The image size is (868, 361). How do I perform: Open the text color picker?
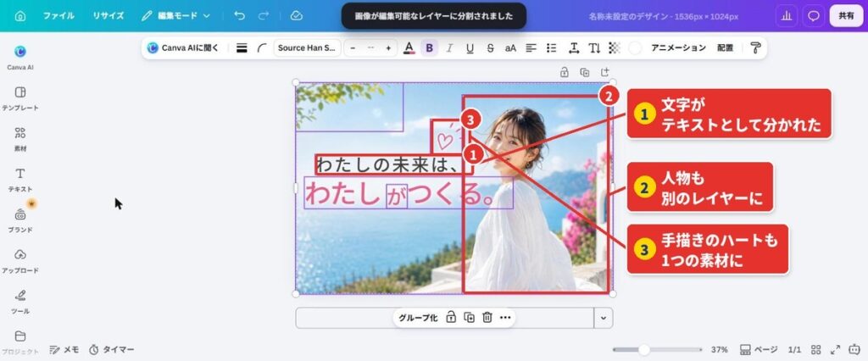(x=409, y=48)
